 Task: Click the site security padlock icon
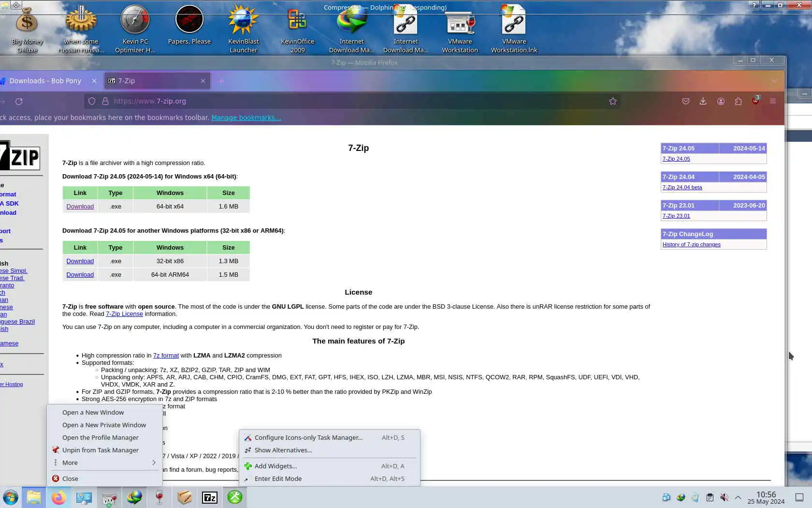(x=105, y=101)
